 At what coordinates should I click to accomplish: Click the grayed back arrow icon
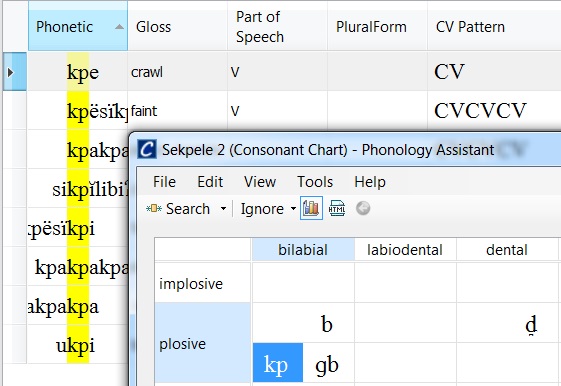pyautogui.click(x=363, y=208)
